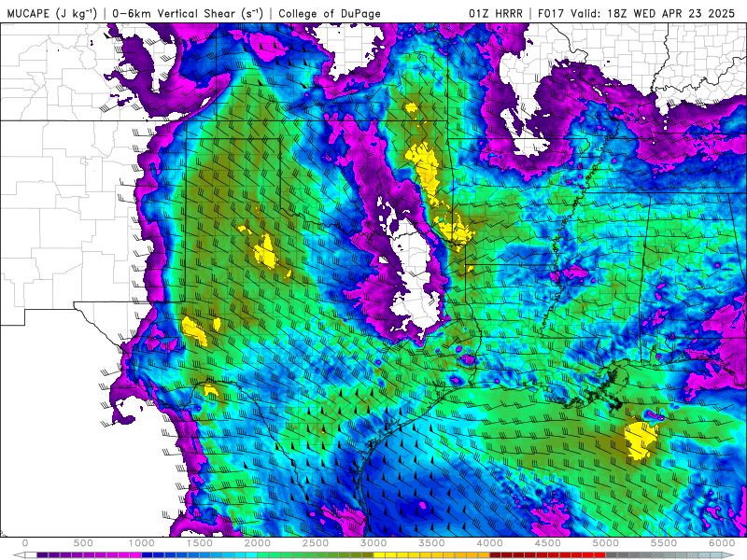Viewport: 747px width, 560px height.
Task: Click the "2500" tick label on color scale
Action: (x=316, y=543)
